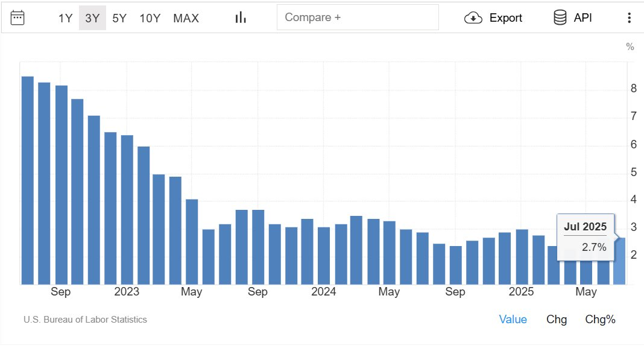This screenshot has height=357, width=644.
Task: Switch to the 5Y time range
Action: [x=119, y=18]
